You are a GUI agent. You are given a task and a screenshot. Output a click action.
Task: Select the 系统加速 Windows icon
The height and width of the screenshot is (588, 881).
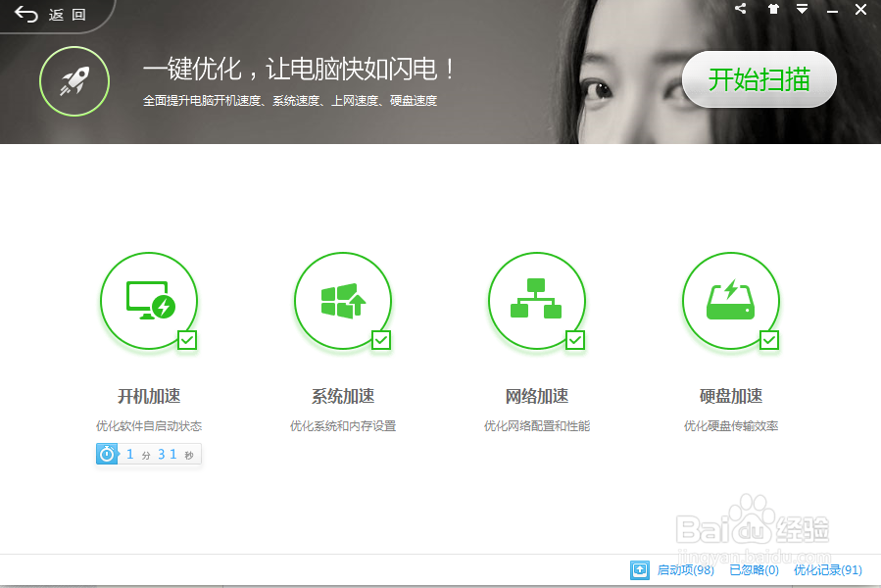(x=343, y=301)
